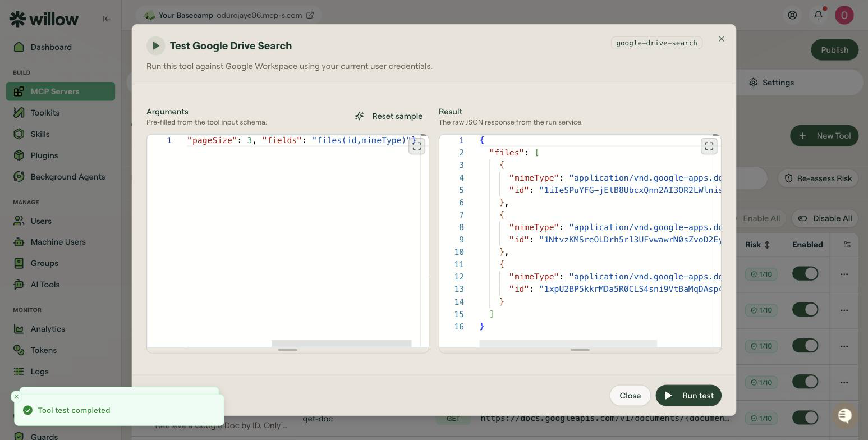The image size is (868, 440).
Task: Open the external link icon beside odurojaye06.mcp-s.com
Action: tap(310, 15)
